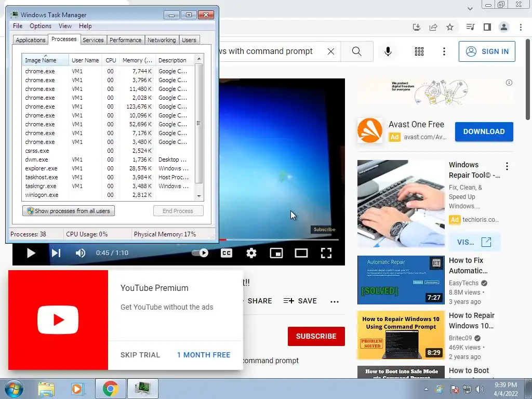Select 1 MONTH FREE offer

tap(204, 355)
